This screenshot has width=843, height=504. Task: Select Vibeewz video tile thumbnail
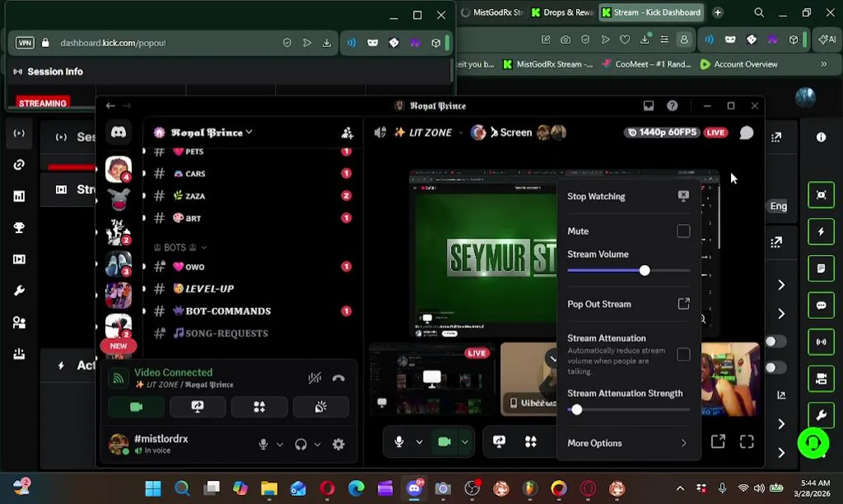point(529,379)
